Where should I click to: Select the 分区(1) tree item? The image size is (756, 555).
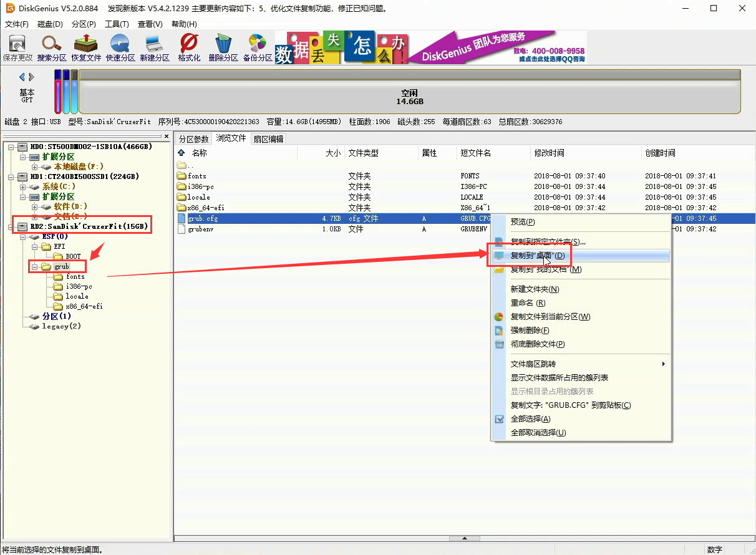[x=57, y=316]
